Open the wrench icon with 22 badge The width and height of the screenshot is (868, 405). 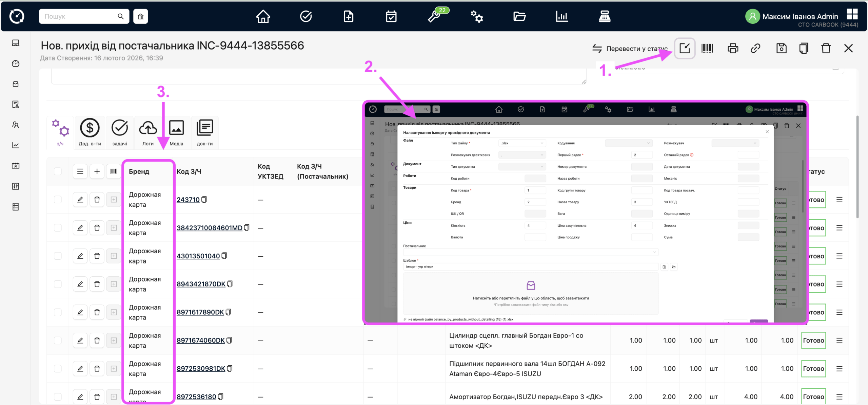[x=434, y=16]
